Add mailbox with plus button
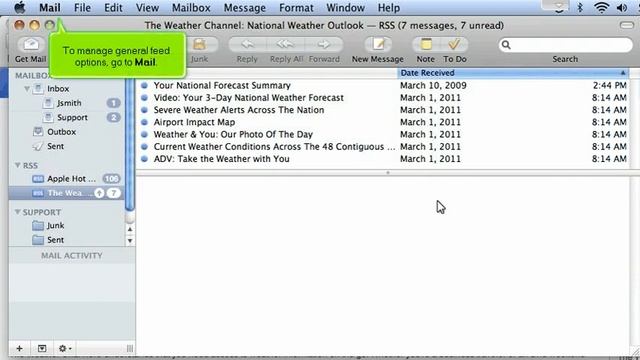 (19, 348)
